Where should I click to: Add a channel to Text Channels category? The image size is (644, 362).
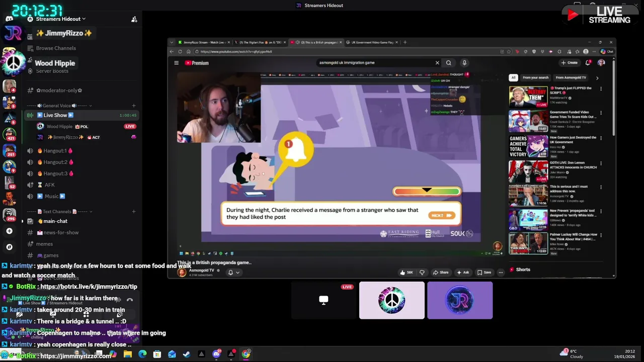pos(134,212)
